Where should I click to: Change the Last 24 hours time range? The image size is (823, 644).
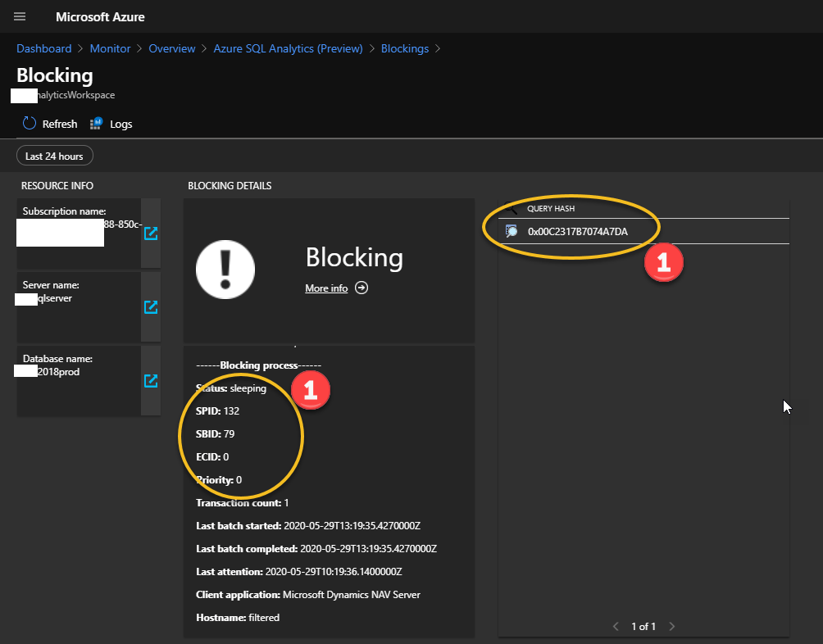[55, 156]
